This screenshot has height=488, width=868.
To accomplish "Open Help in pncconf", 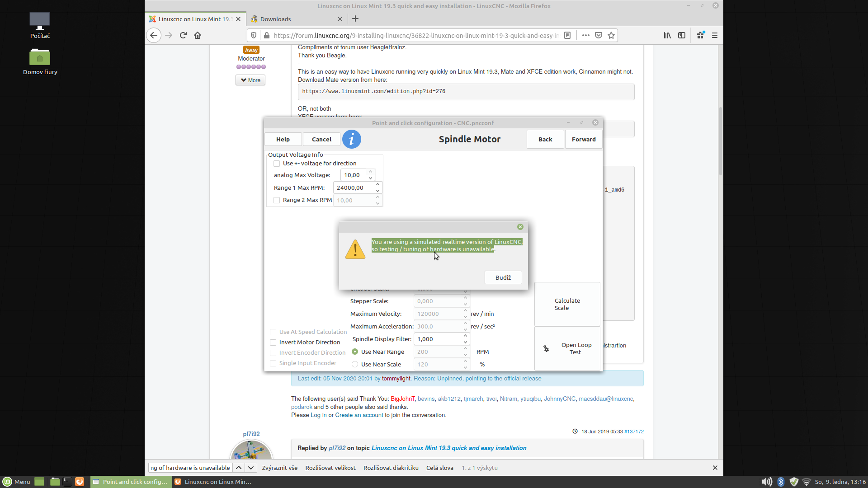I will click(x=283, y=139).
